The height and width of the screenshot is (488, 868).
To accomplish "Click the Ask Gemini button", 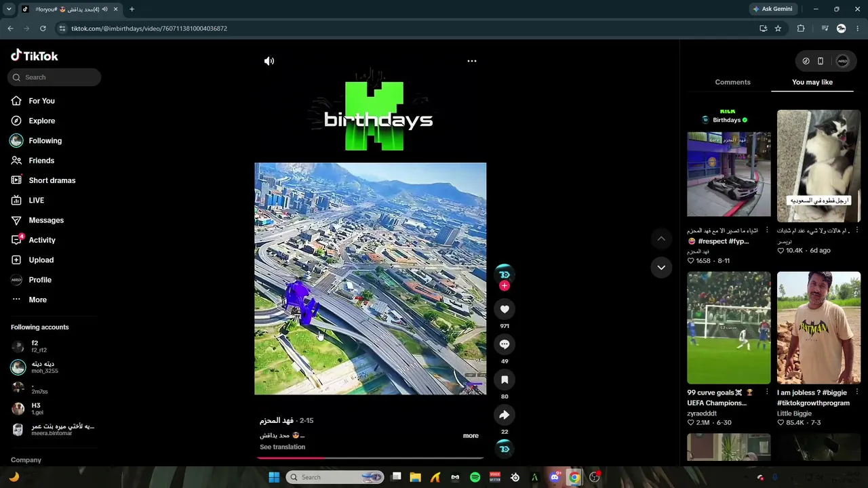I will tap(772, 9).
